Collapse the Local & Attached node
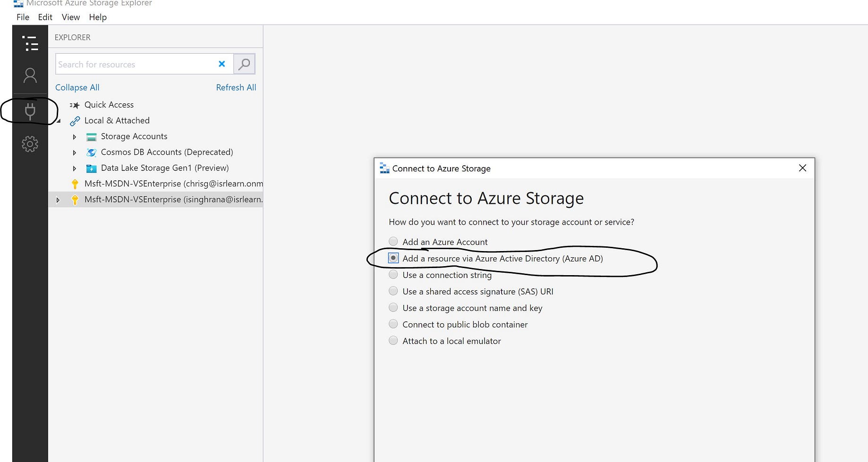This screenshot has height=462, width=868. pyautogui.click(x=59, y=120)
